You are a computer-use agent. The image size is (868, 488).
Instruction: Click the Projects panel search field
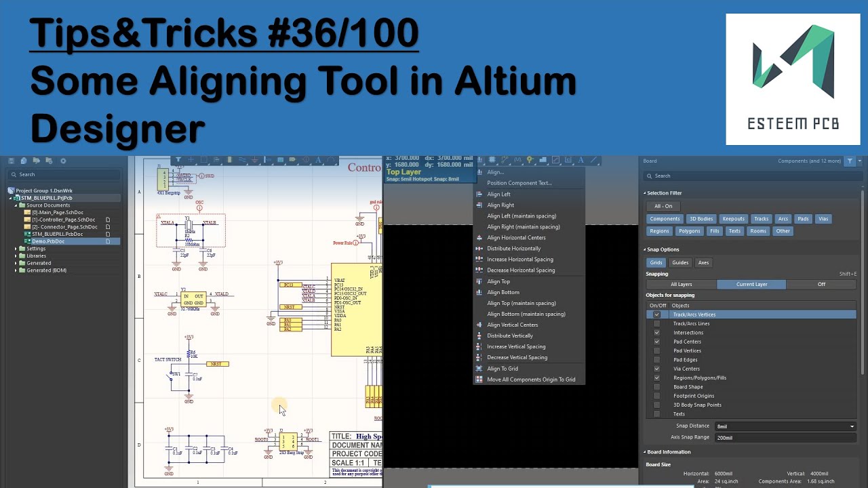click(x=64, y=175)
